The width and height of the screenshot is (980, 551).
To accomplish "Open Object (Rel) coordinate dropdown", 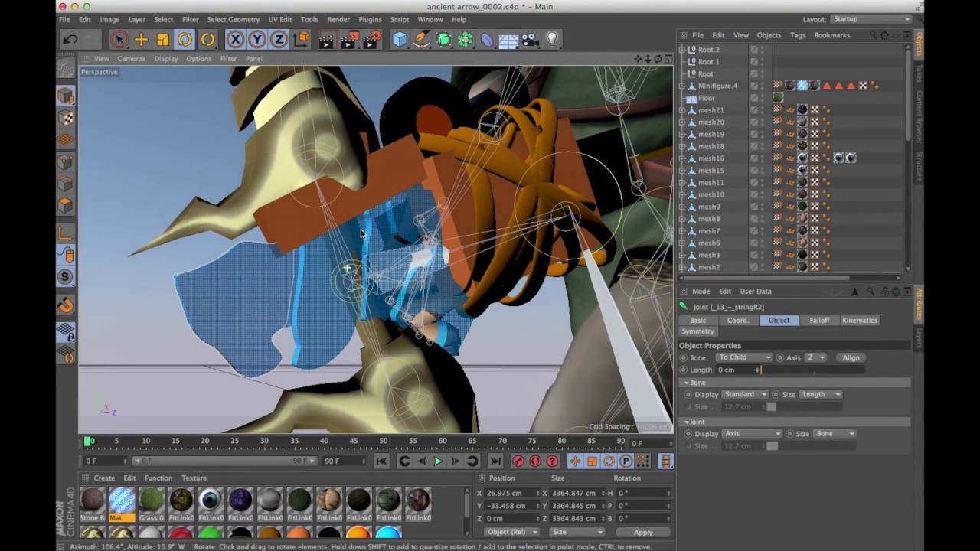I will click(511, 533).
